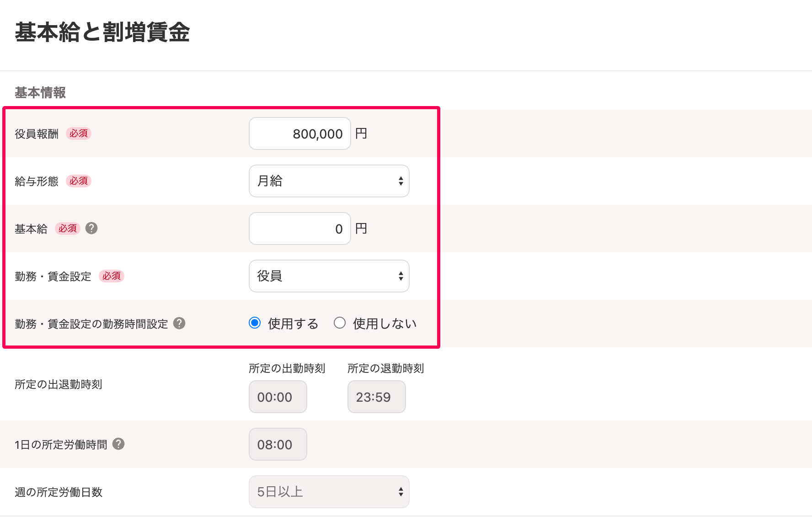
Task: Click the 基本情報 section title
Action: (40, 93)
